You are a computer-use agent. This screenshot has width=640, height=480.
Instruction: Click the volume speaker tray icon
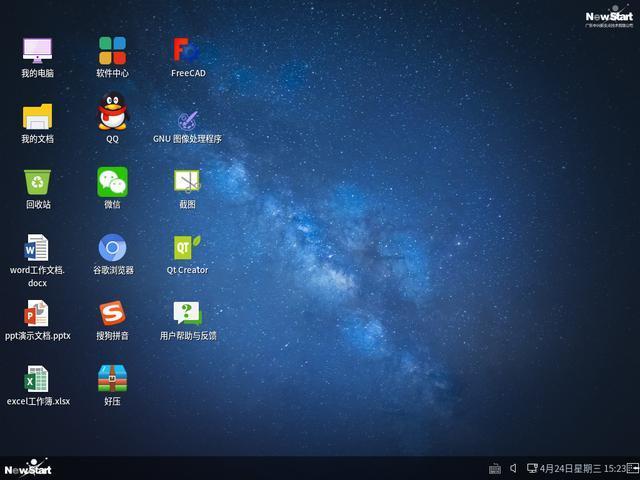(513, 468)
